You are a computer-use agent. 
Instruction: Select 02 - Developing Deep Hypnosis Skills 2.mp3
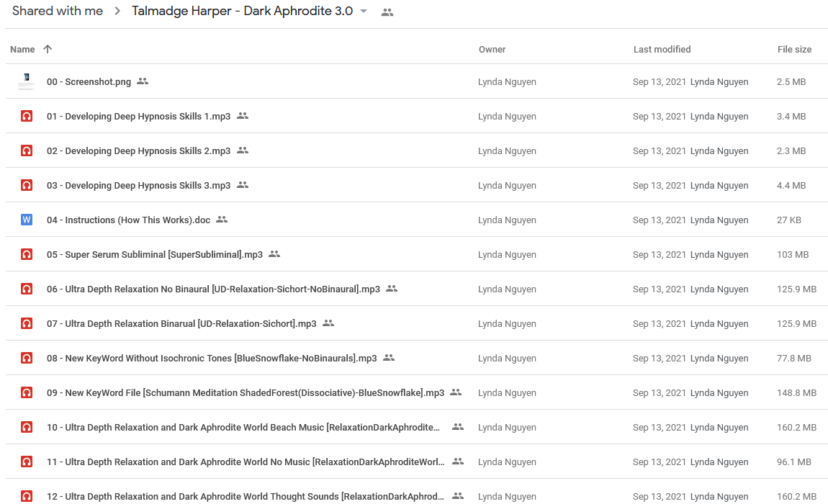click(138, 151)
